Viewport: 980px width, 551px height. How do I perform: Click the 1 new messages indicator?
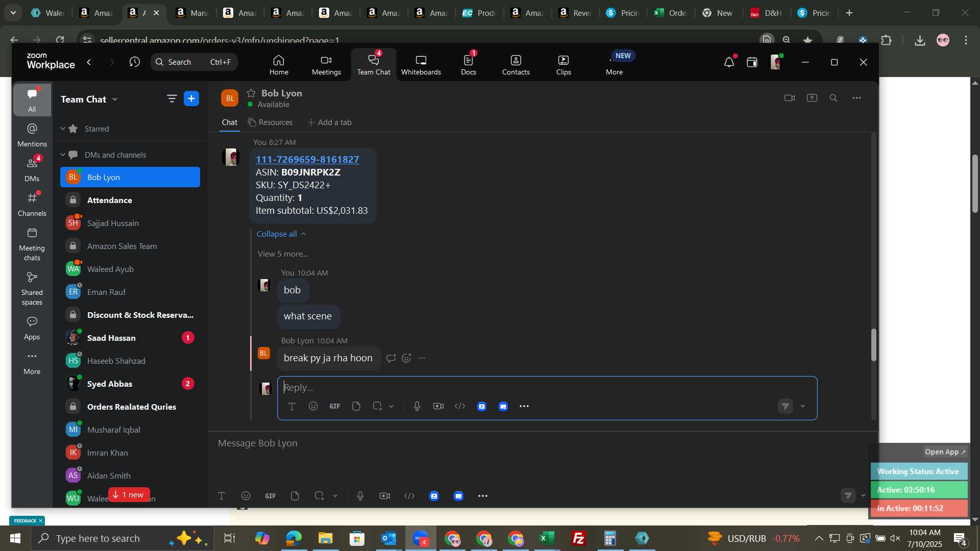click(129, 495)
